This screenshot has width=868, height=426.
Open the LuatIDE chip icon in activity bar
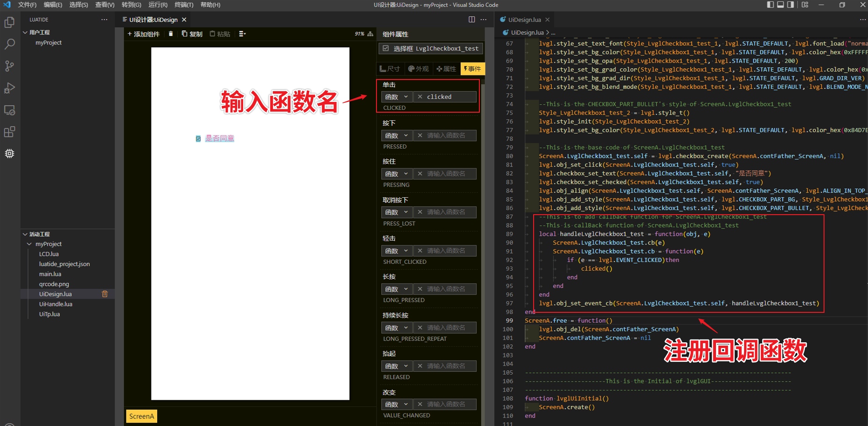(x=9, y=153)
